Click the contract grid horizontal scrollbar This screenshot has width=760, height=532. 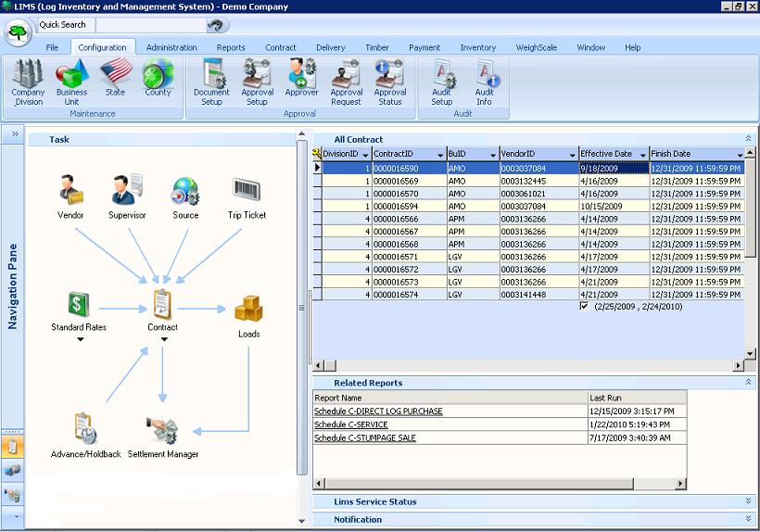(x=528, y=364)
